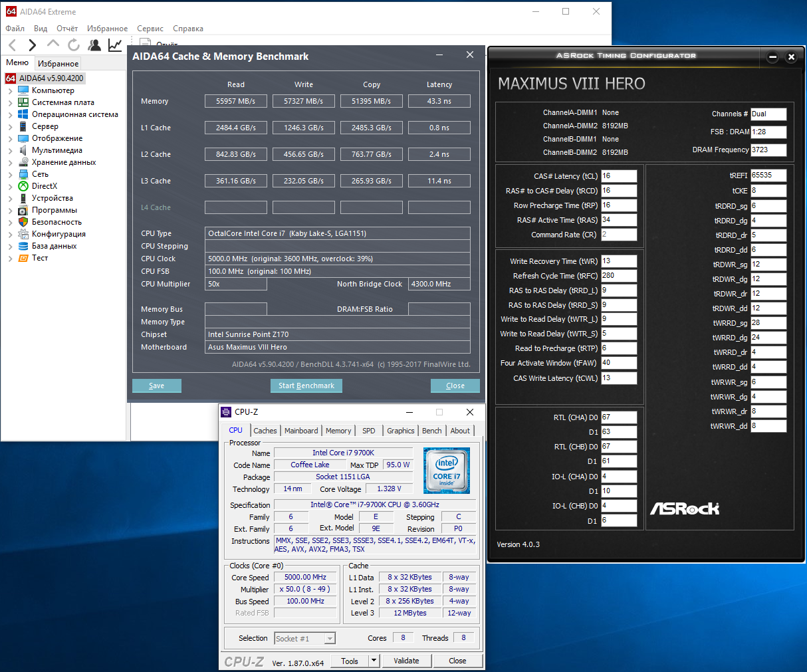Click the tREFI value field
The height and width of the screenshot is (672, 807).
768,175
